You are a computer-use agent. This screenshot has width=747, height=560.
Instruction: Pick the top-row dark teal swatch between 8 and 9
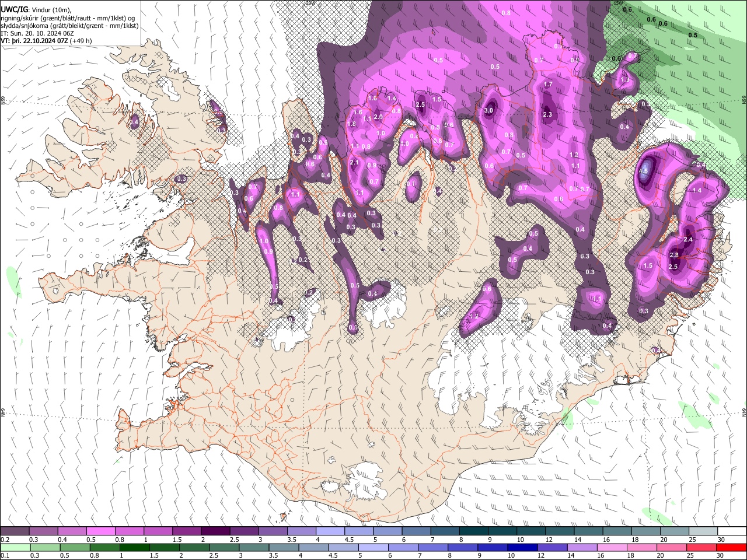[x=473, y=531]
